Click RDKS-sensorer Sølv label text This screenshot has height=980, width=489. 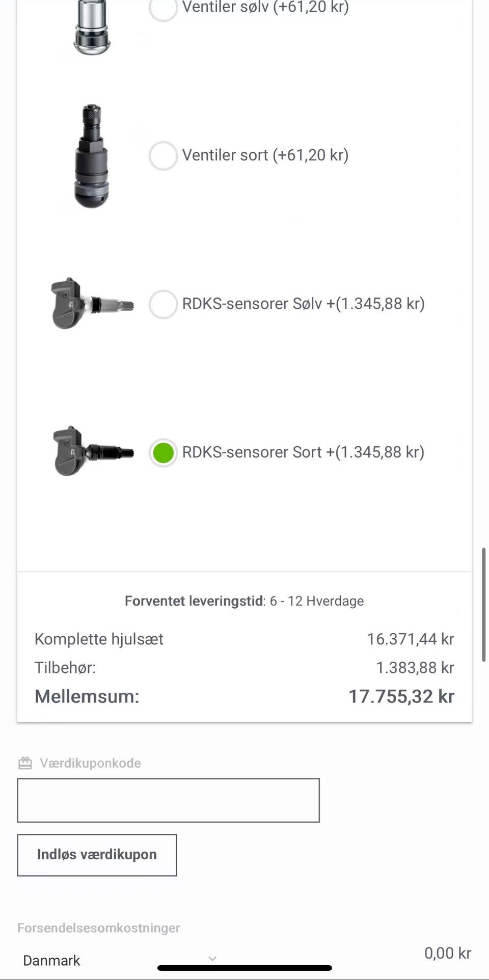tap(303, 304)
